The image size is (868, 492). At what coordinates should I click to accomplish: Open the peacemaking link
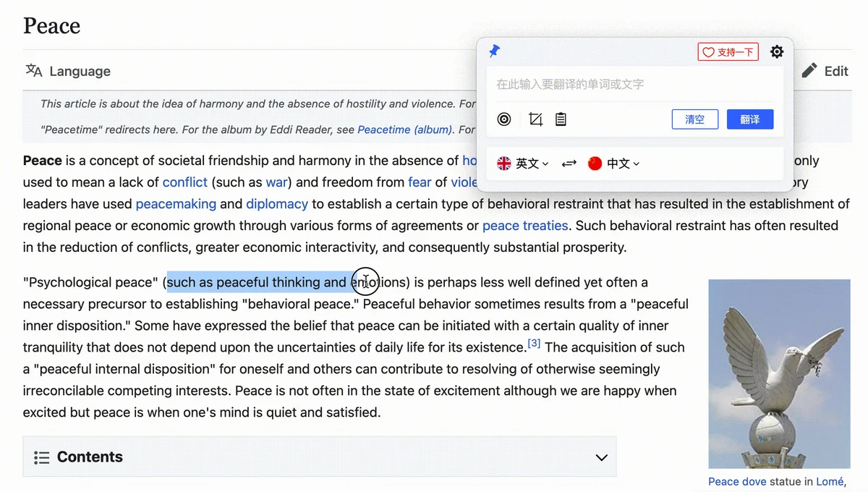(176, 204)
